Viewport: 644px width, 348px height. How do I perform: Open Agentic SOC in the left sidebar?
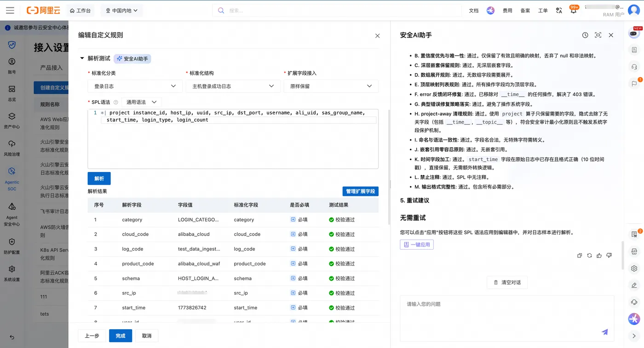[12, 179]
